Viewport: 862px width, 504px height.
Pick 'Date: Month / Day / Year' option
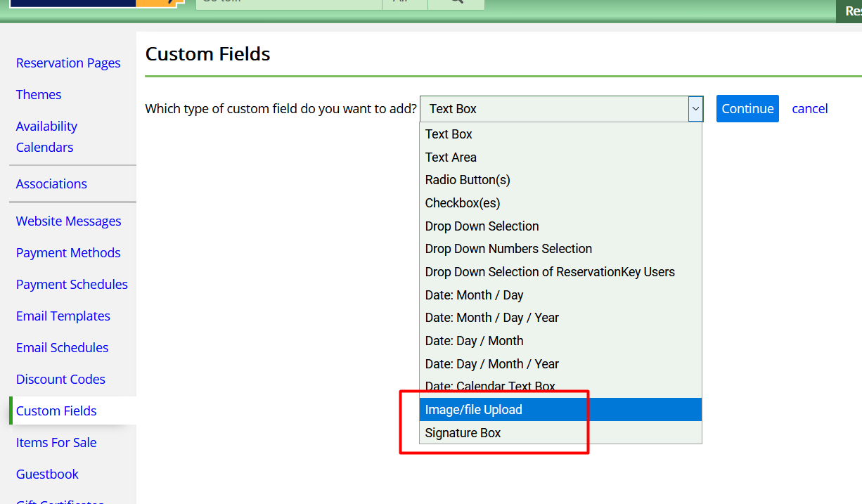click(x=491, y=318)
